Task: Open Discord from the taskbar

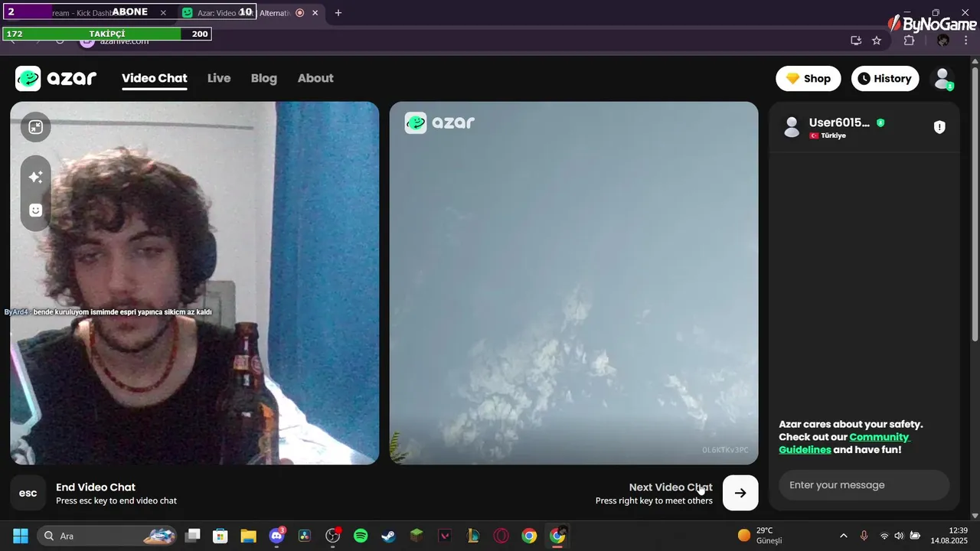Action: 276,536
